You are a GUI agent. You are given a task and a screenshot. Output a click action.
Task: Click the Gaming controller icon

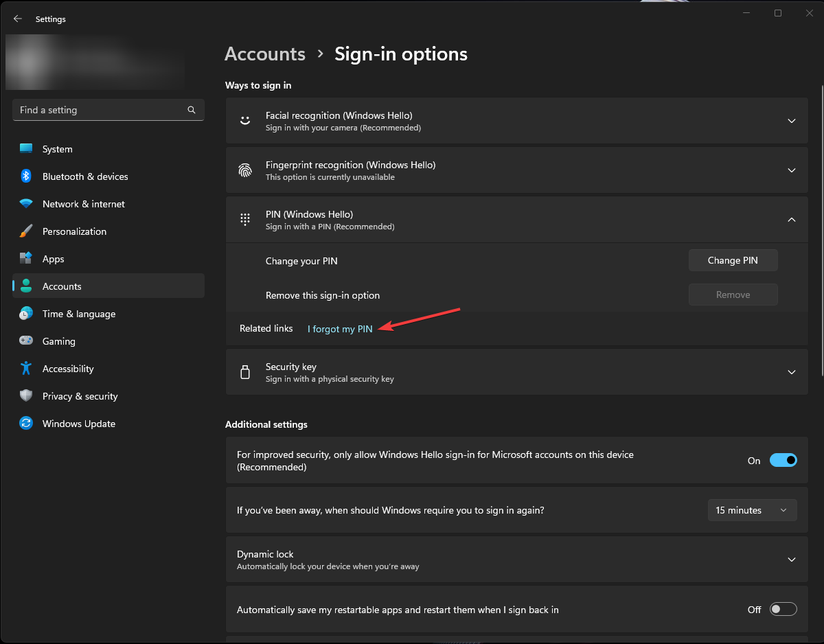click(x=26, y=341)
